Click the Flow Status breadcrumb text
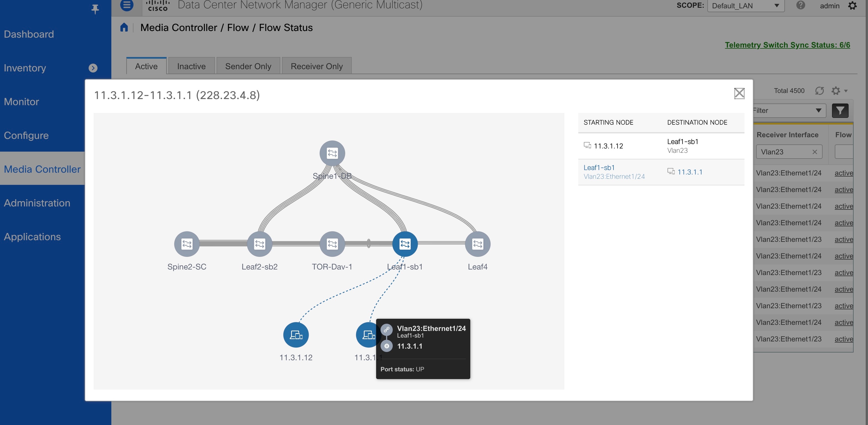 [286, 28]
